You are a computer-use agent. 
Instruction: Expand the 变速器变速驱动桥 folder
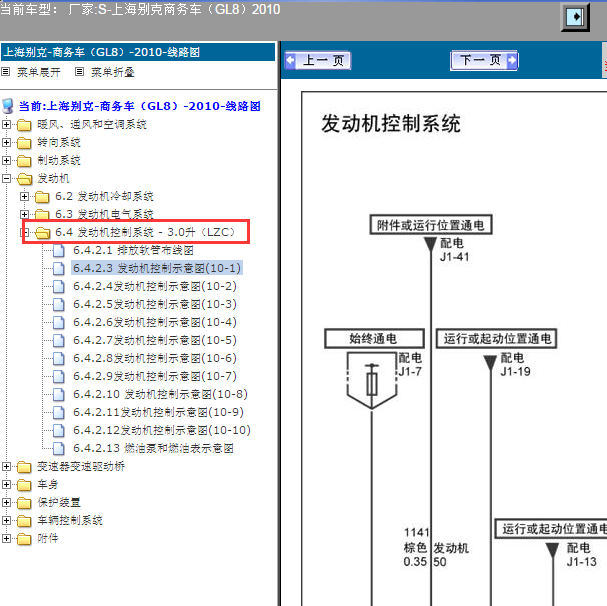(6, 466)
